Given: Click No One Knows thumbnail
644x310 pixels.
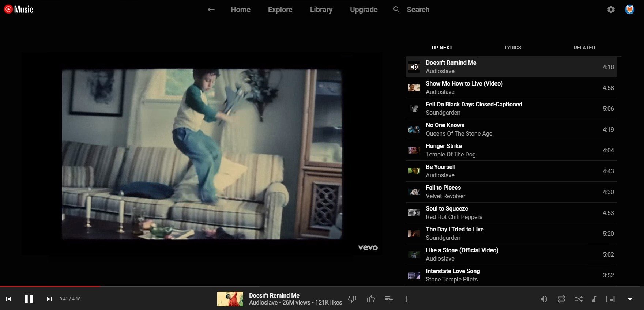Looking at the screenshot, I should coord(414,129).
